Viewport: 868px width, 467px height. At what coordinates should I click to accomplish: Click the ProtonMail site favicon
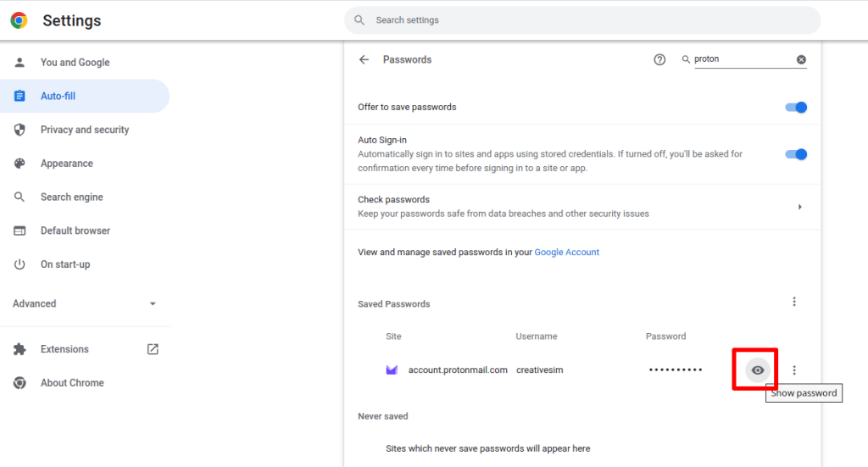[392, 370]
